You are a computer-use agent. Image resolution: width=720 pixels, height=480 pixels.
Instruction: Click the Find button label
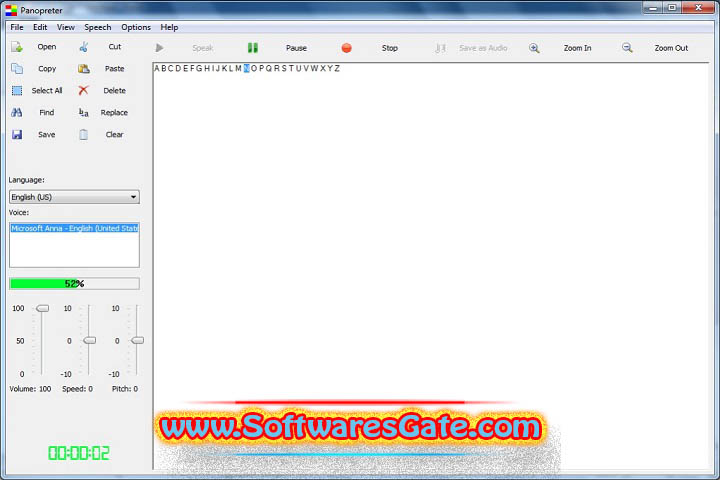(x=47, y=113)
